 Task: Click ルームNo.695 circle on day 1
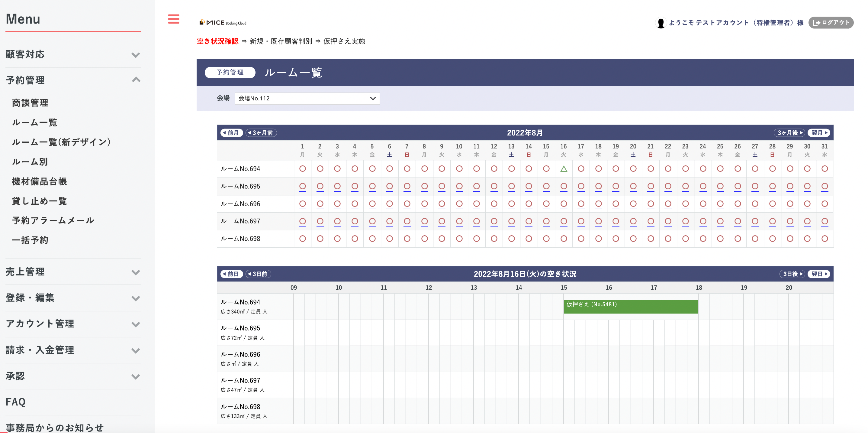click(x=302, y=187)
